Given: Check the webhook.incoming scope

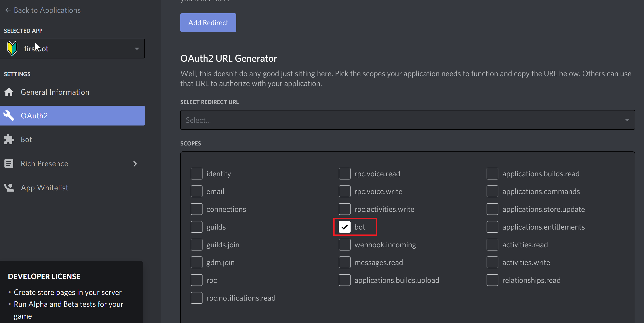Looking at the screenshot, I should [x=345, y=245].
